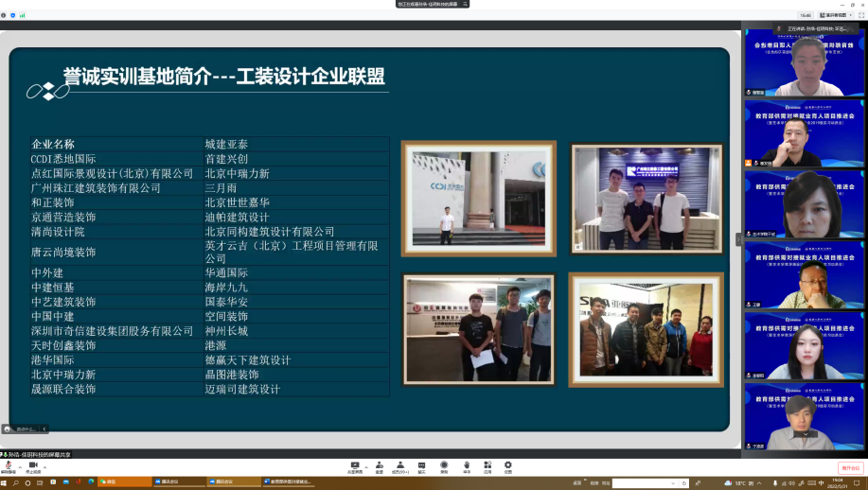Switch to WeChat taskbar window
Viewport: 868px width, 490px height.
[x=125, y=482]
